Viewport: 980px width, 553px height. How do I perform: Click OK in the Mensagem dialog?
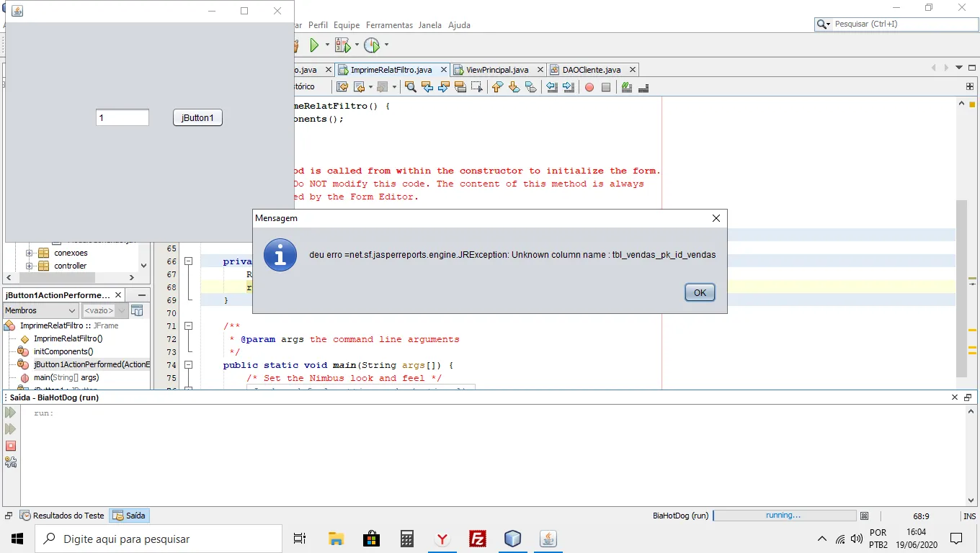point(699,293)
